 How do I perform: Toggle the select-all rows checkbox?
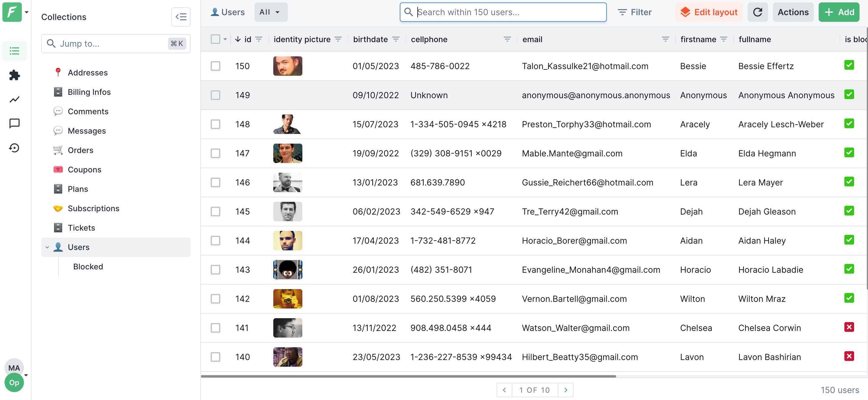point(215,39)
